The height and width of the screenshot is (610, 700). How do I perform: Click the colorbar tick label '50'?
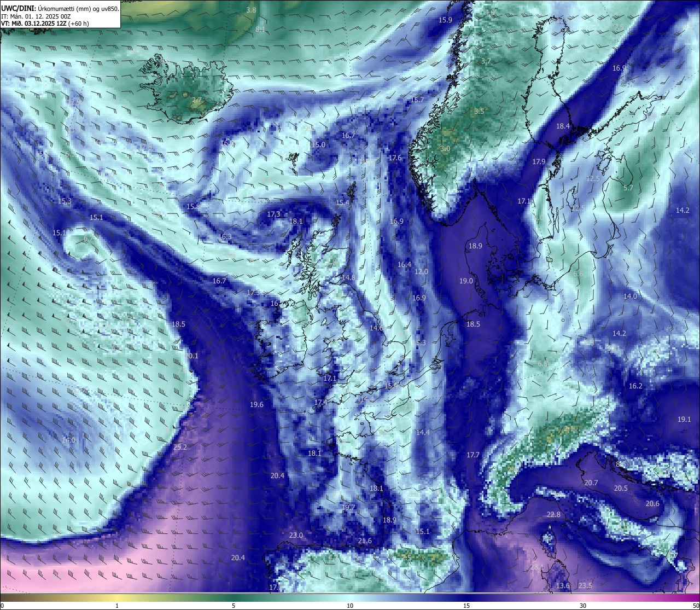696,606
